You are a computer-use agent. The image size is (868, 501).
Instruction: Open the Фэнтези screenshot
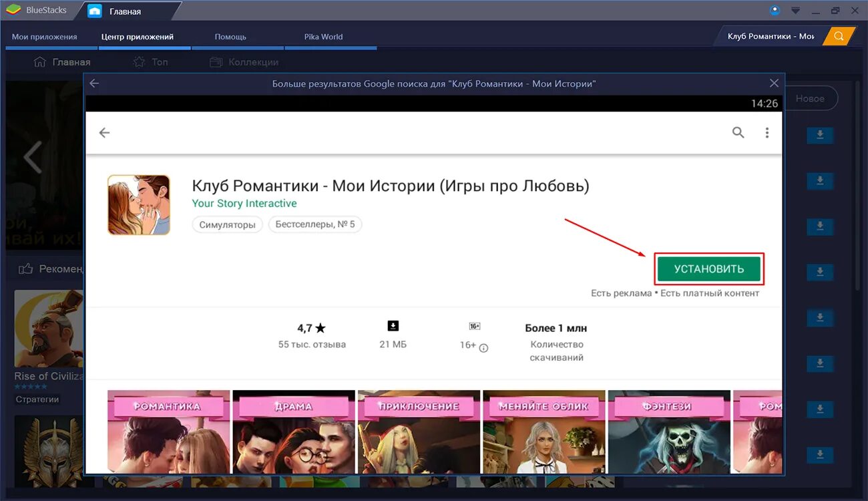point(669,432)
